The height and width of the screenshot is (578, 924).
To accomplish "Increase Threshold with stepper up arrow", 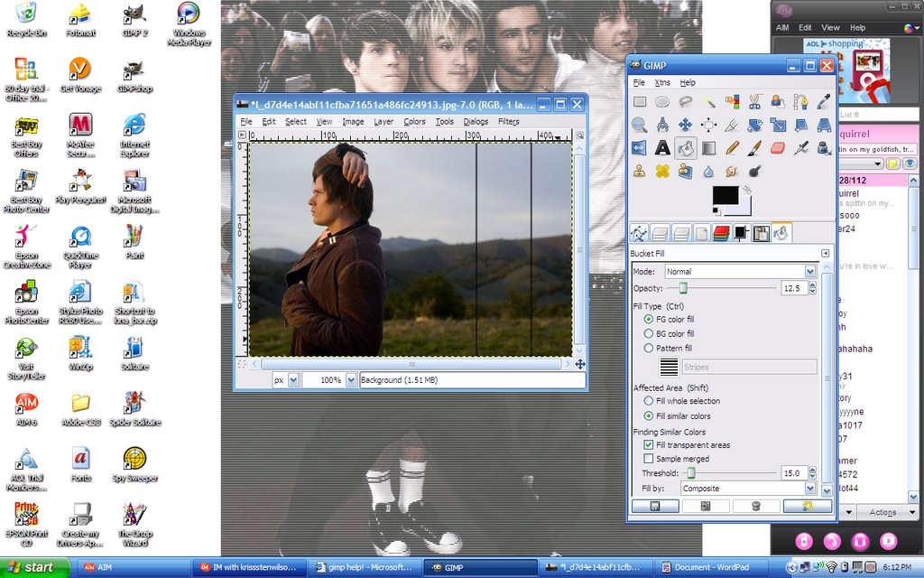I will tap(813, 470).
